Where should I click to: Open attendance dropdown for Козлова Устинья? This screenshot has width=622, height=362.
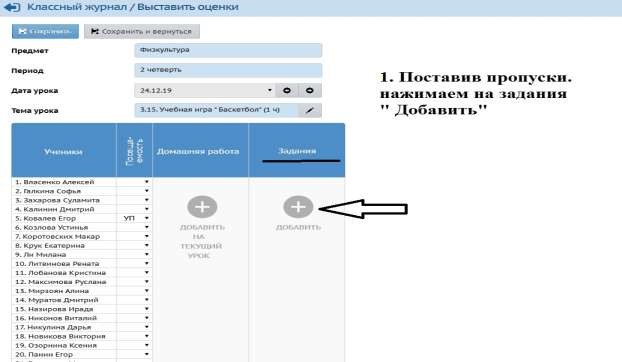tap(146, 227)
